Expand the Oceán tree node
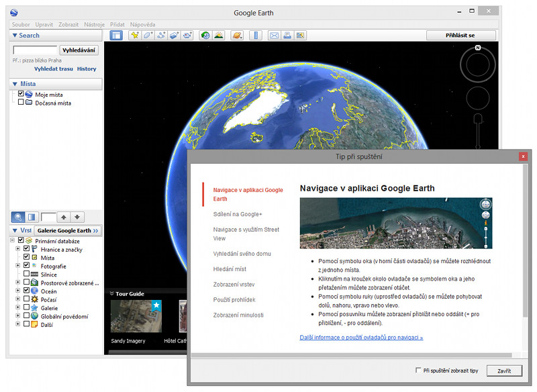Image resolution: width=537 pixels, height=392 pixels. click(x=18, y=291)
